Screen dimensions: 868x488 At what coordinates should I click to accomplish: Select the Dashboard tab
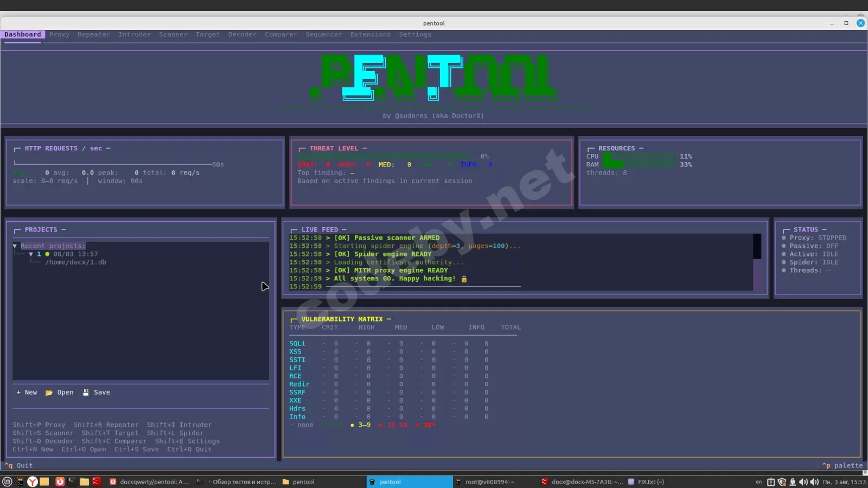[22, 35]
